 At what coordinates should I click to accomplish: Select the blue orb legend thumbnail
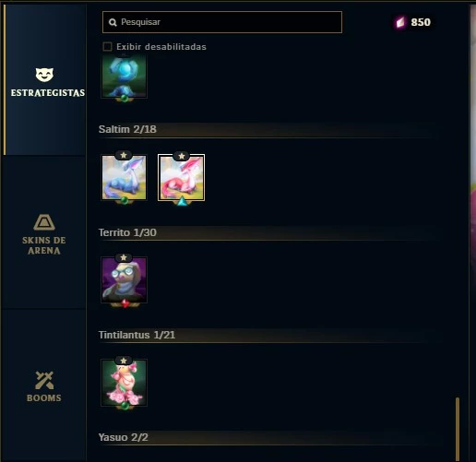[x=124, y=76]
